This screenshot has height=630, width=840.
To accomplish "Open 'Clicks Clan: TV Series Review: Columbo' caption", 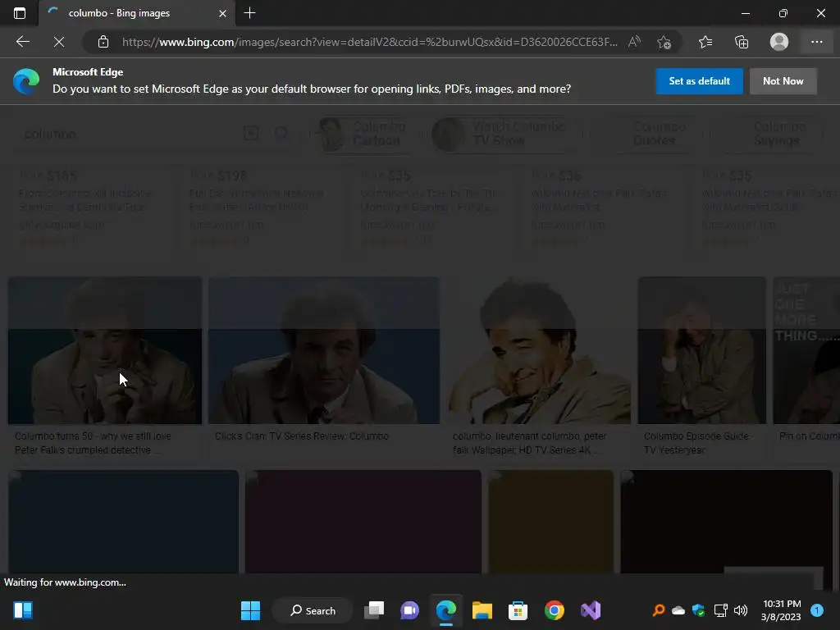I will pyautogui.click(x=302, y=436).
